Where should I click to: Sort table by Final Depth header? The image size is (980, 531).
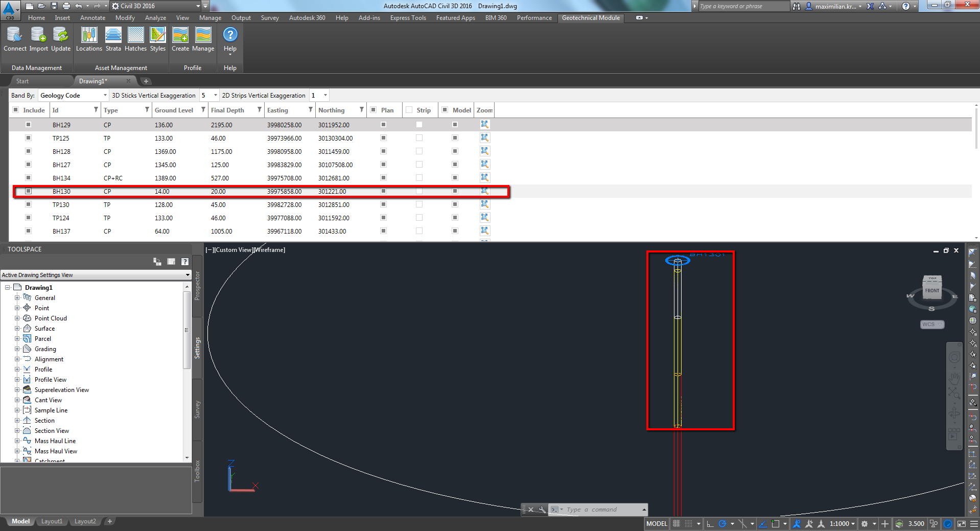pyautogui.click(x=228, y=110)
